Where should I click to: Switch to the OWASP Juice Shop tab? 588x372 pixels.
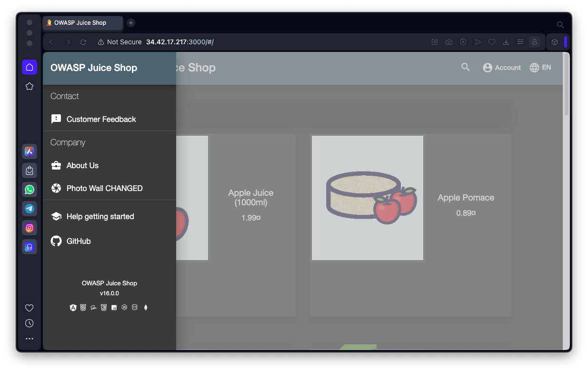click(83, 23)
